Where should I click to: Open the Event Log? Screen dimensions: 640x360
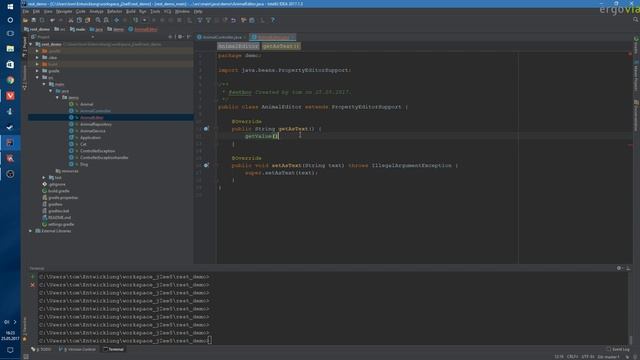618,349
